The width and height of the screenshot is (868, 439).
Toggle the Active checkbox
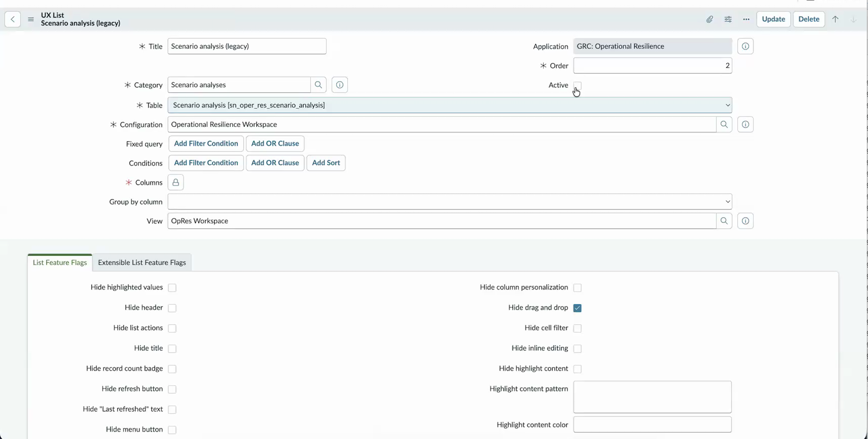pyautogui.click(x=578, y=85)
